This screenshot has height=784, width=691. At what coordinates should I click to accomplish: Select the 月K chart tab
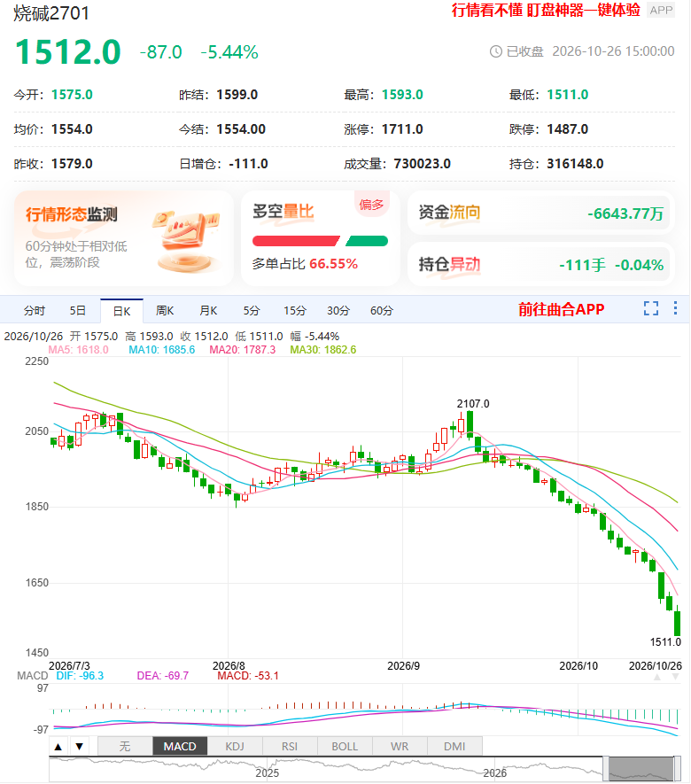pos(208,311)
